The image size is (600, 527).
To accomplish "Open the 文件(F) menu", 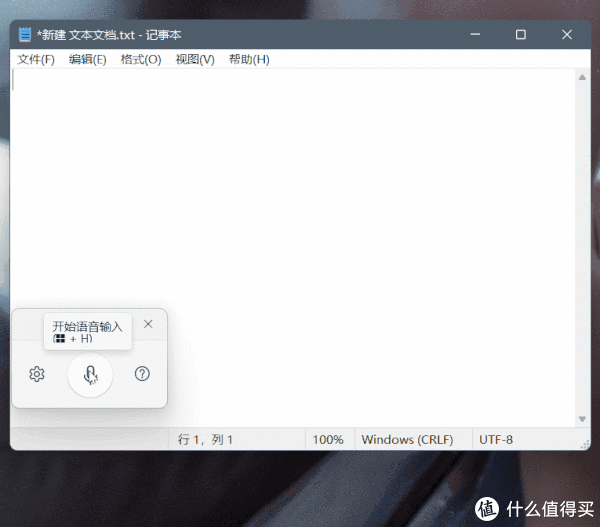I will 36,59.
